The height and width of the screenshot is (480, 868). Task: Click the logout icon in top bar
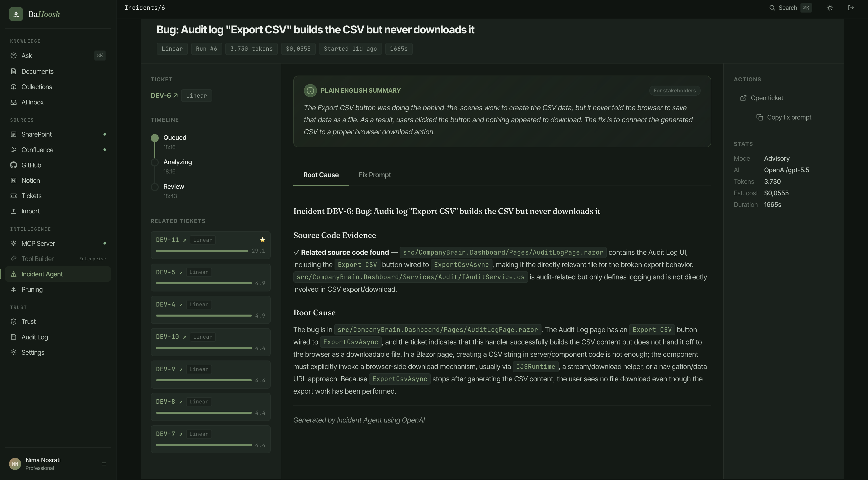click(x=850, y=8)
